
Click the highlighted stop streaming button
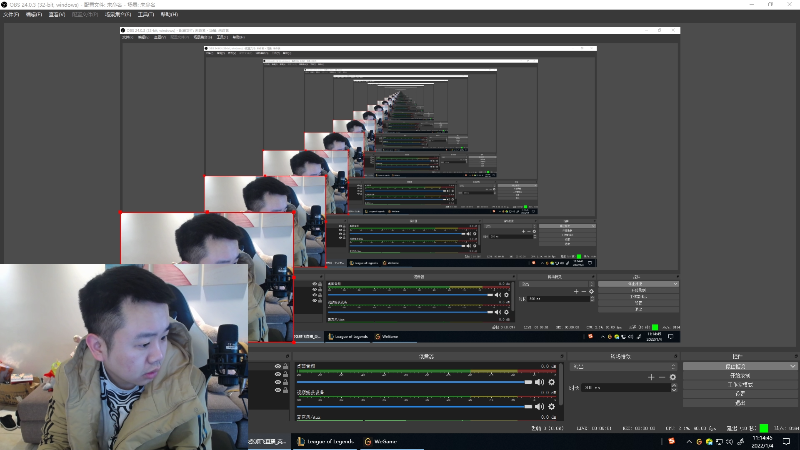pyautogui.click(x=735, y=366)
